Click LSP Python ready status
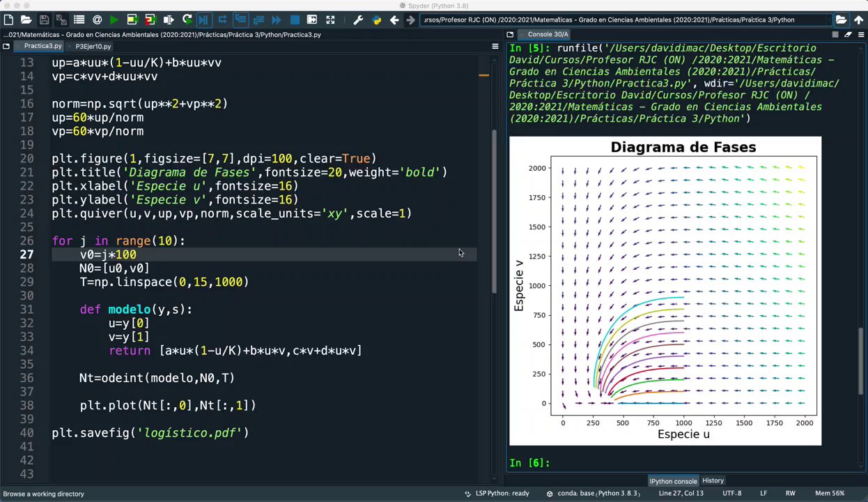This screenshot has height=502, width=868. click(497, 494)
